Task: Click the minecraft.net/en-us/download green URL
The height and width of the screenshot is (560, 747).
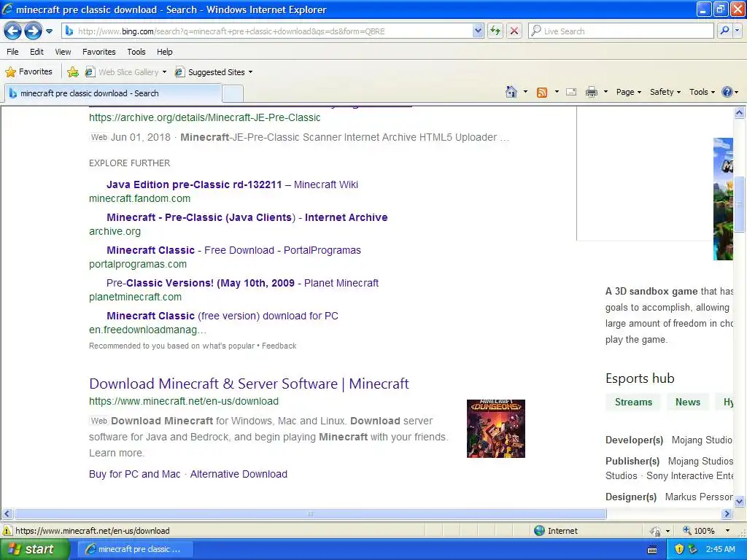Action: (183, 402)
